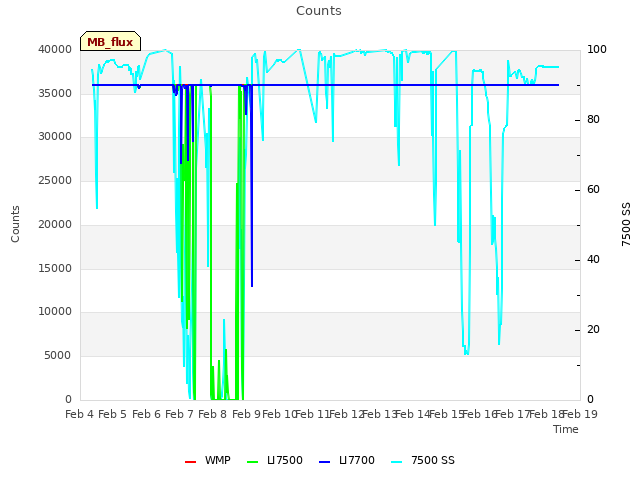
Task: Toggle the WMP legend entry
Action: 207,460
